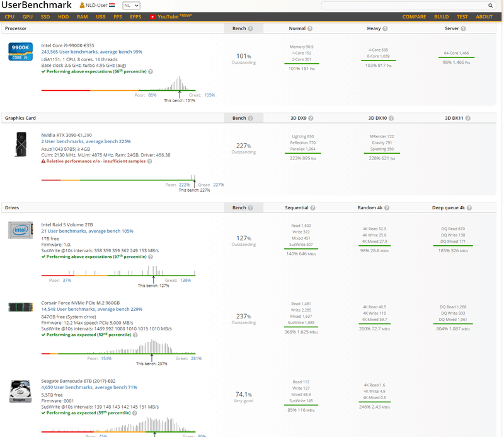Go to the BUILD page
The height and width of the screenshot is (437, 504).
click(x=442, y=17)
